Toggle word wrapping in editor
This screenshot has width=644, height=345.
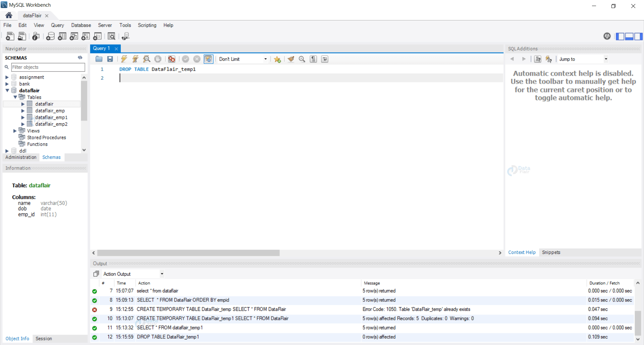click(325, 59)
